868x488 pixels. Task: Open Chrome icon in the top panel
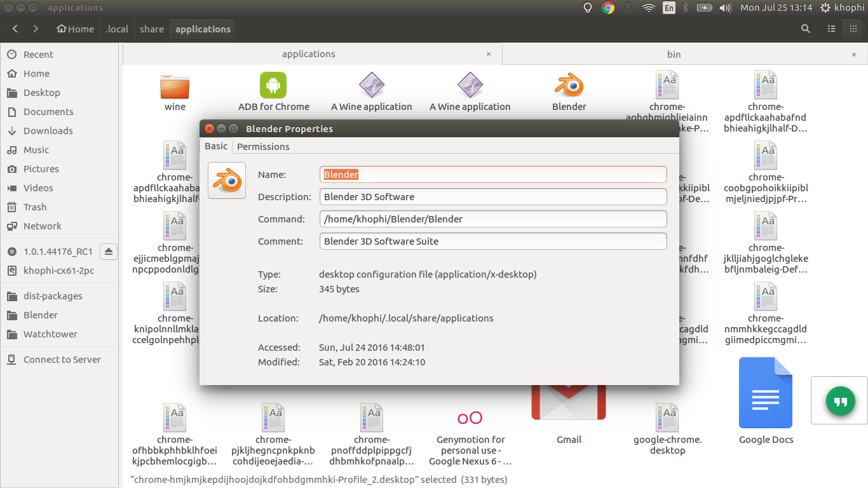tap(608, 8)
